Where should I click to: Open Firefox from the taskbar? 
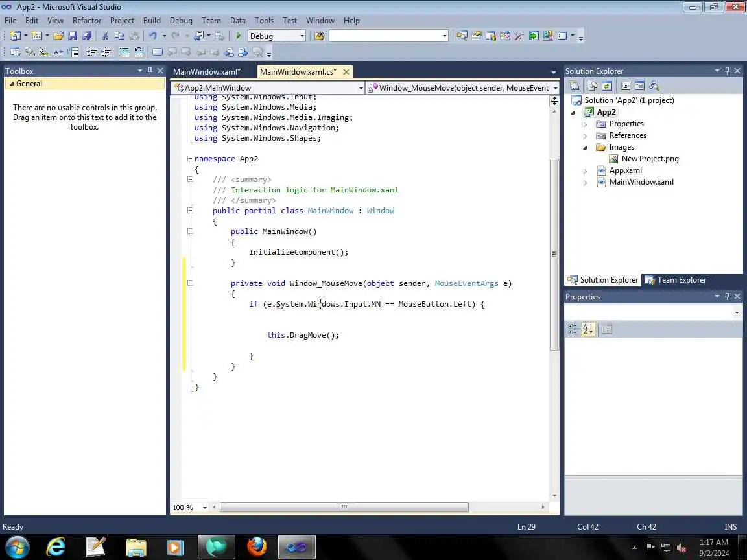257,546
